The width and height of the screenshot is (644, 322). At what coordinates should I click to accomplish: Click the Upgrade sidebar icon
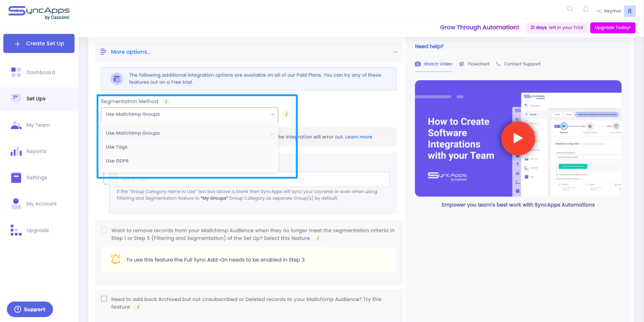pos(16,230)
